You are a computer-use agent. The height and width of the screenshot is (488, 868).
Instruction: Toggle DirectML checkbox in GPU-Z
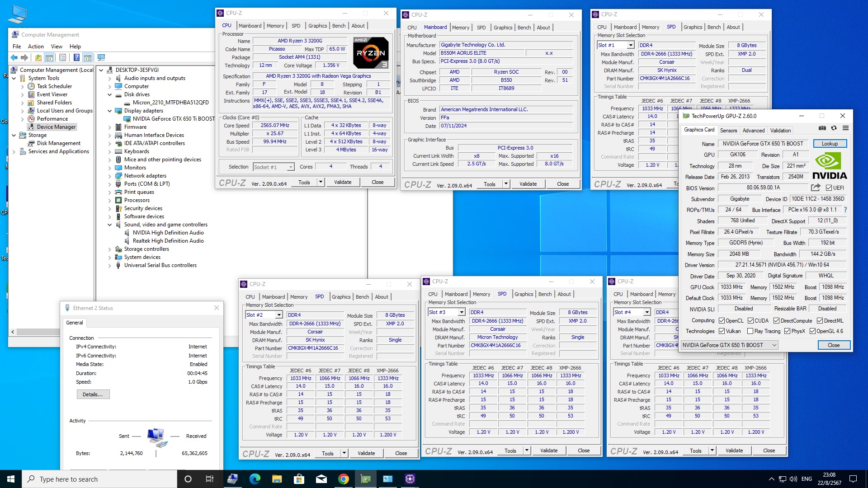820,321
